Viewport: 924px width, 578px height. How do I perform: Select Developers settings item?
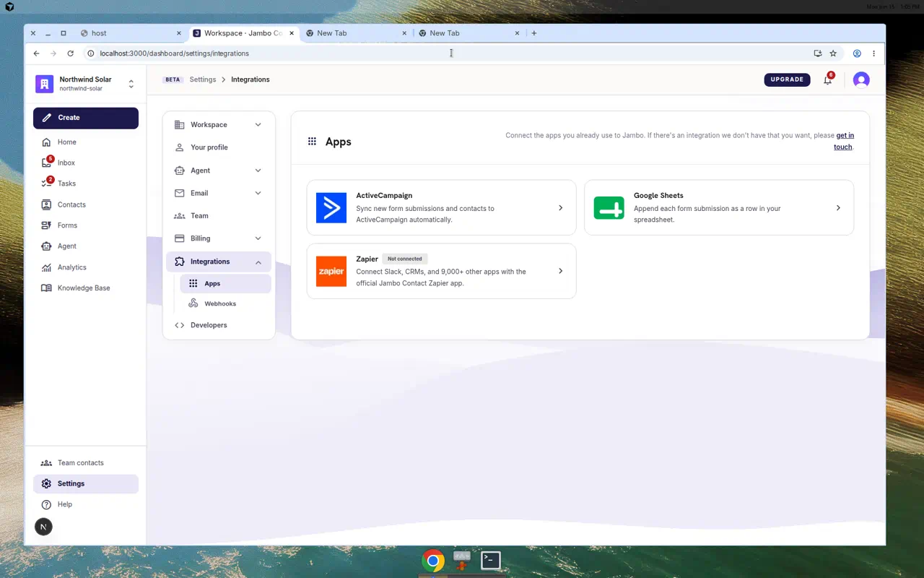(x=219, y=325)
